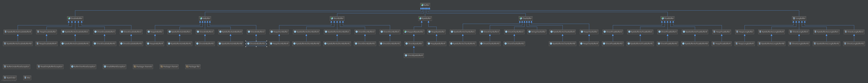Click the DoubleBuffer class node

75,19
